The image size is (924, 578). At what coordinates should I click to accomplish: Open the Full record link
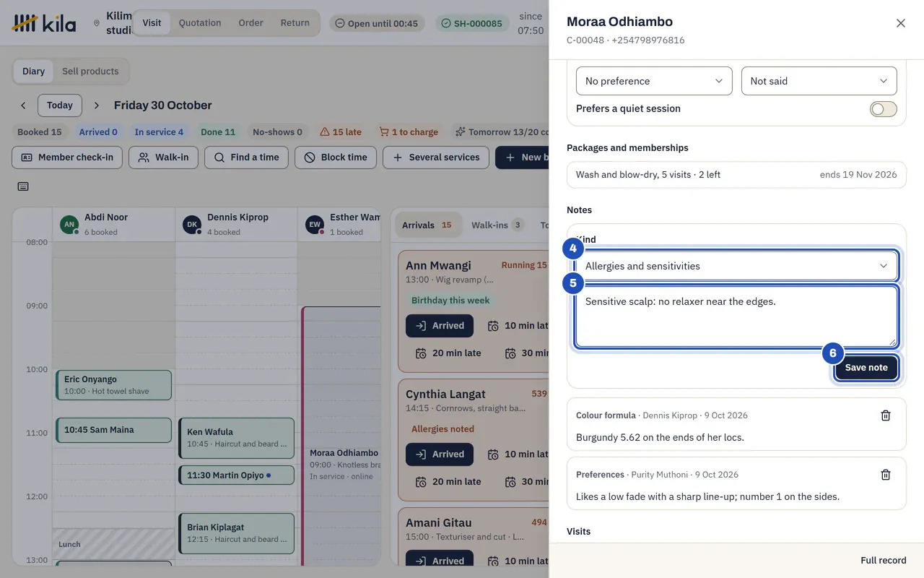(884, 561)
